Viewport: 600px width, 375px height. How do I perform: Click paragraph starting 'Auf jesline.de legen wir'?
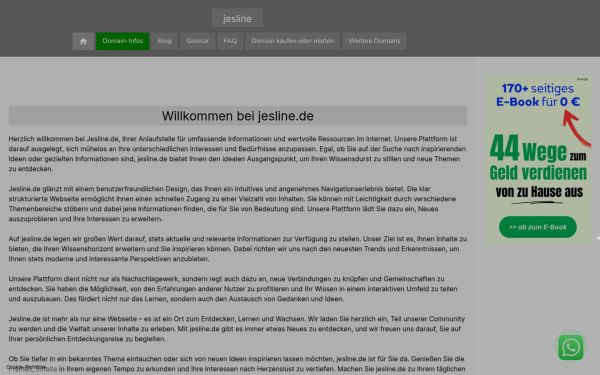pyautogui.click(x=238, y=249)
